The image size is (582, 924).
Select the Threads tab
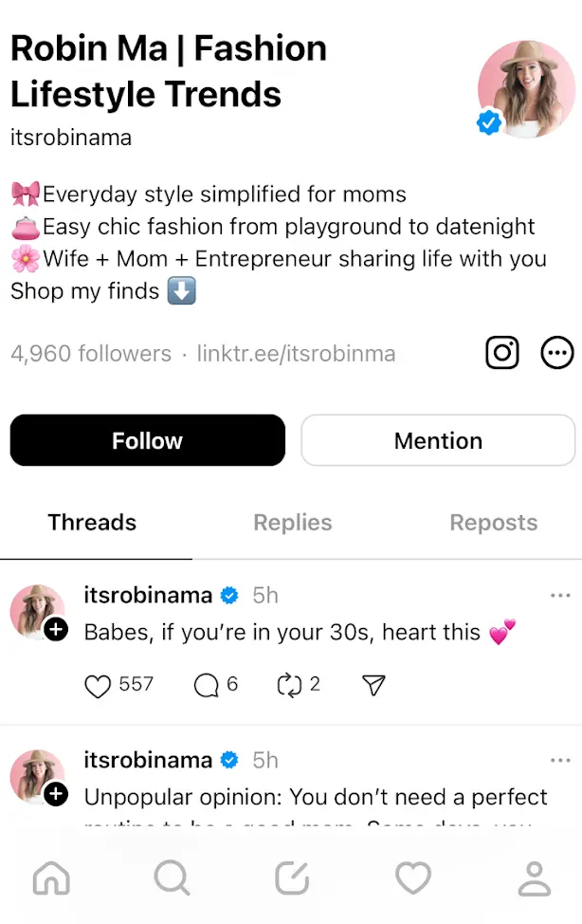point(92,523)
